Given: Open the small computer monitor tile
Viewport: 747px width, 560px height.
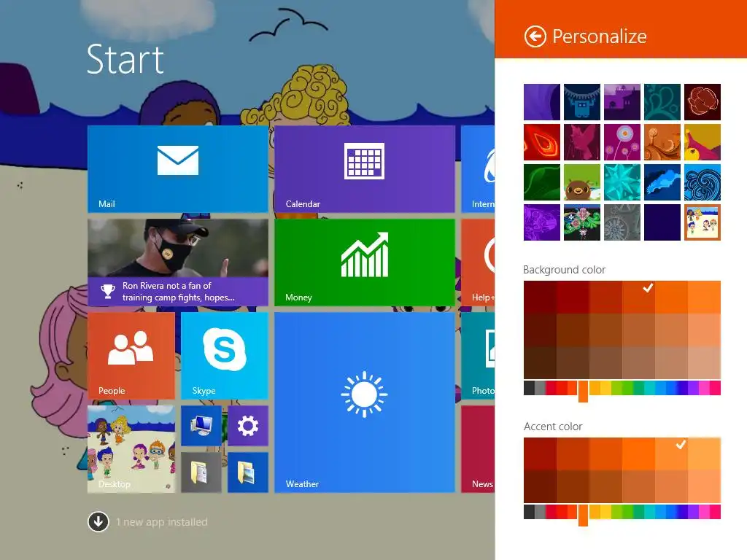Looking at the screenshot, I should pyautogui.click(x=201, y=425).
